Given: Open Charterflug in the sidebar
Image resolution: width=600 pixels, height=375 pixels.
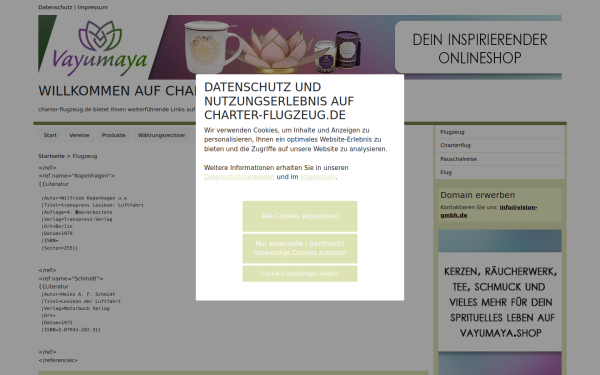Looking at the screenshot, I should [x=500, y=145].
